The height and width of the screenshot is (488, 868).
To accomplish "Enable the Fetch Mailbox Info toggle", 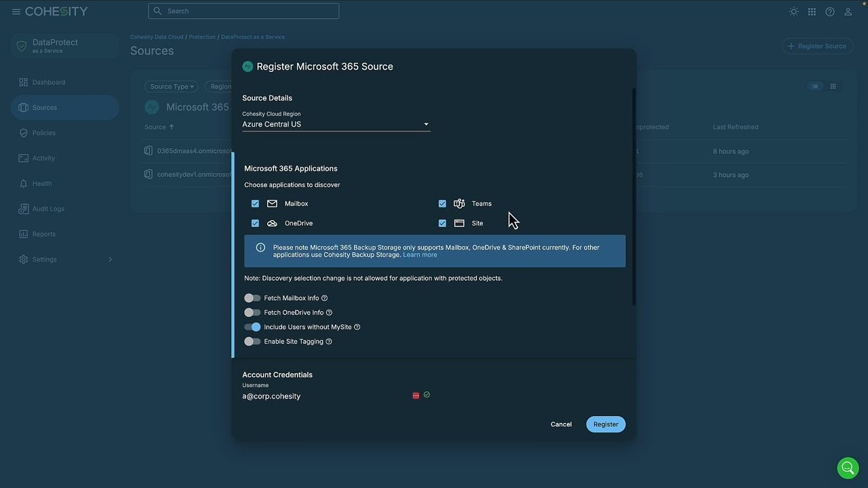I will (252, 298).
